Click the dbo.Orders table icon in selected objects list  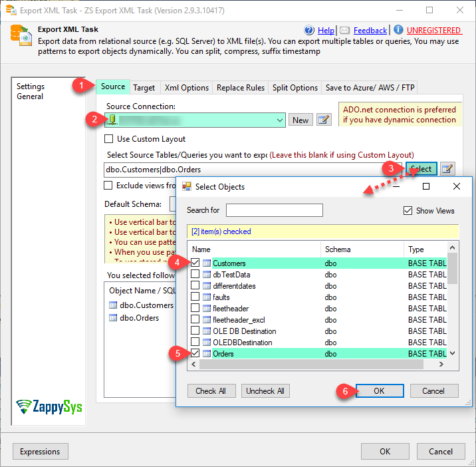pyautogui.click(x=113, y=318)
